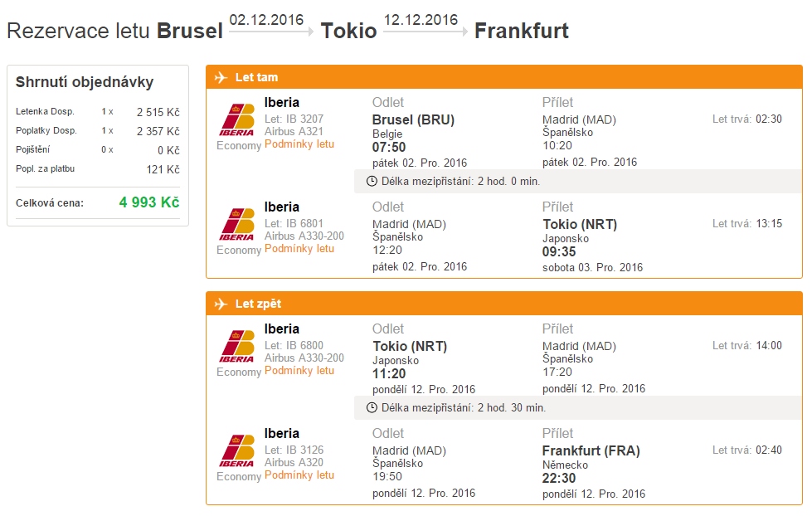Open Podmínky letu for flight IB 6800

(299, 371)
